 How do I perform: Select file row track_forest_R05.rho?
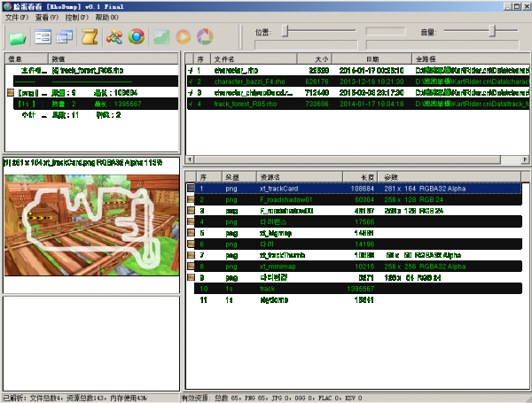pos(358,104)
